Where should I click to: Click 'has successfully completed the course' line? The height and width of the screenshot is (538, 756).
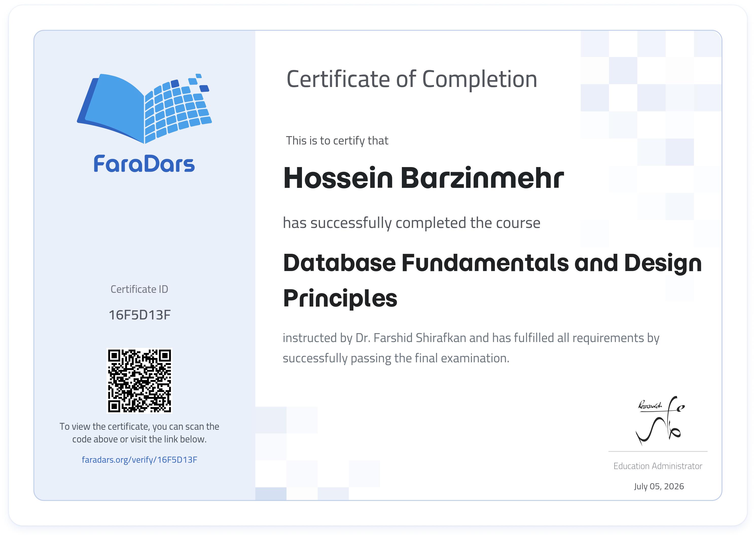[x=411, y=223]
